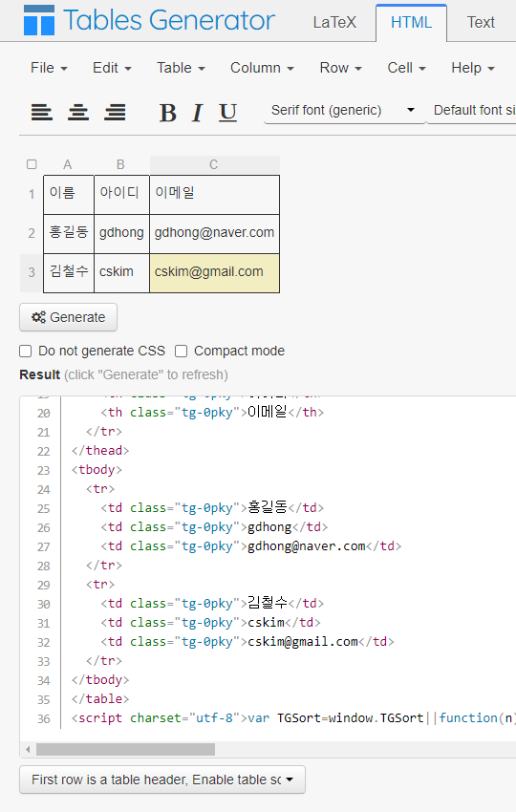Click code line 27 gdhong@naver.com td
The width and height of the screenshot is (516, 812).
tap(250, 546)
